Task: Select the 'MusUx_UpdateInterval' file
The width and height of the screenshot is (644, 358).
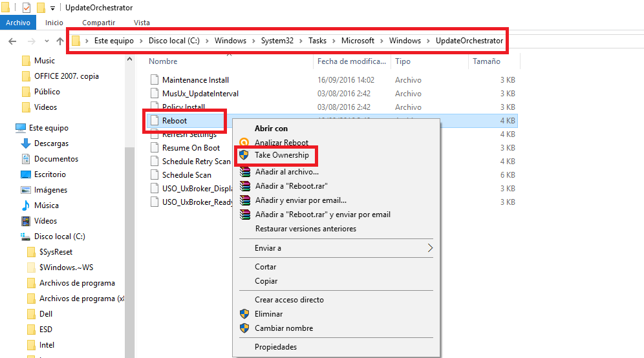Action: 200,94
